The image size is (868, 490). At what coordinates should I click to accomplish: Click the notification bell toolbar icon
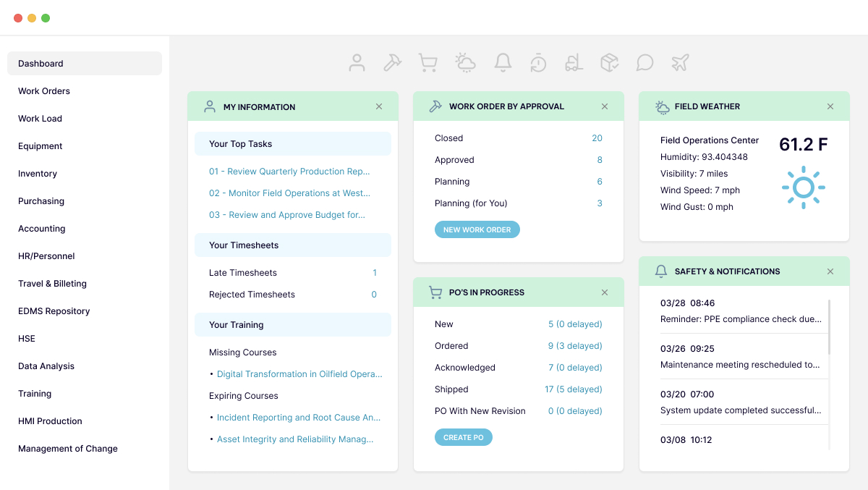(x=503, y=63)
